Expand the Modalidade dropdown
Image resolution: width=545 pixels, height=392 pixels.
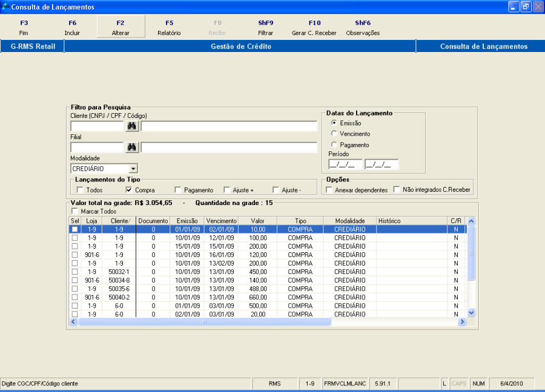point(133,169)
